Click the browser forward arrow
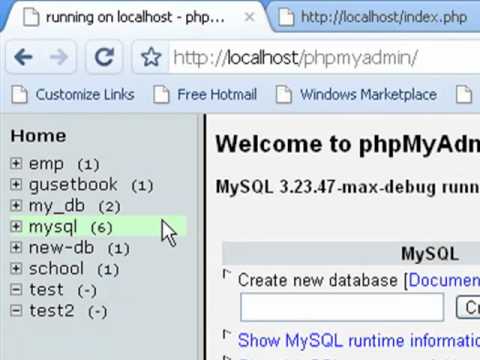The height and width of the screenshot is (360, 480). 59,57
